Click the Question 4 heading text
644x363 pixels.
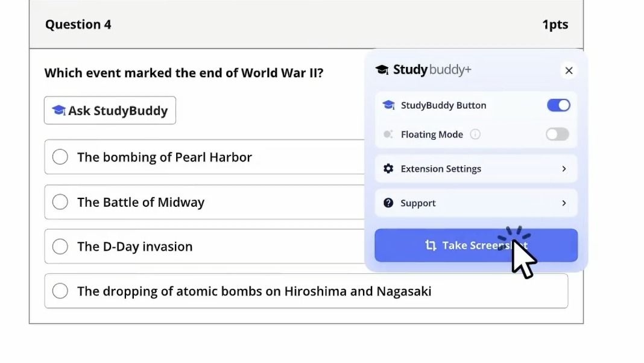tap(78, 25)
